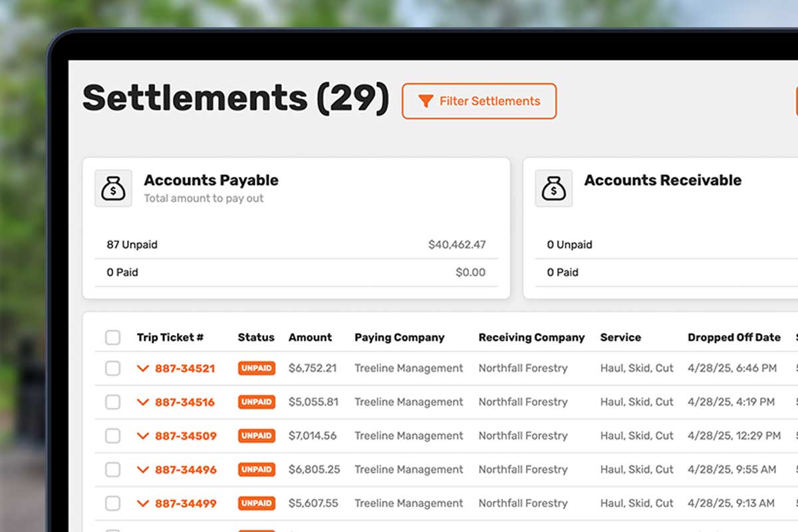Image resolution: width=798 pixels, height=532 pixels.
Task: Click the 0 Paid row in Accounts Payable
Action: click(x=296, y=272)
